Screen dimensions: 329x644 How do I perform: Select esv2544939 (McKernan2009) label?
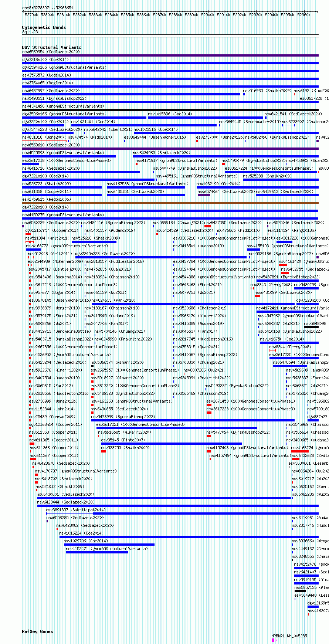point(56,261)
